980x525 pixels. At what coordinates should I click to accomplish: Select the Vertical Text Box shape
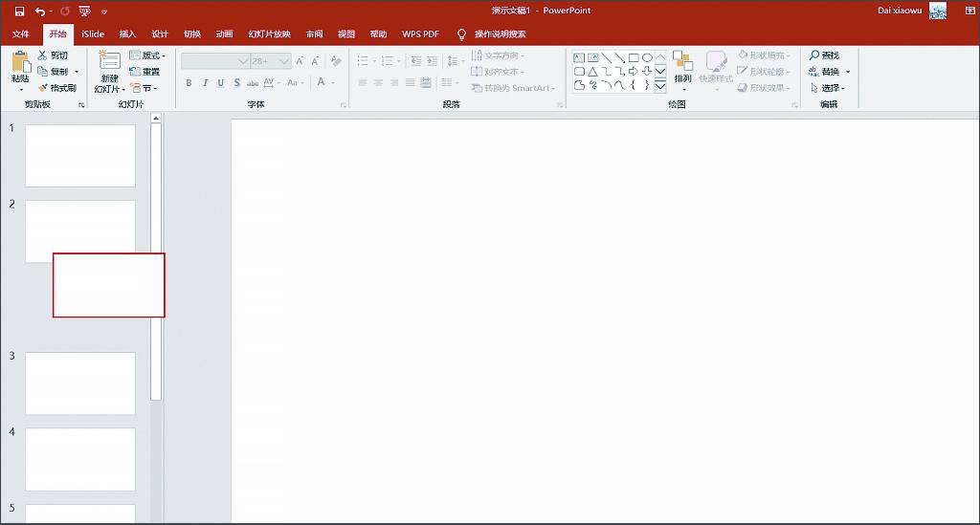[x=592, y=58]
